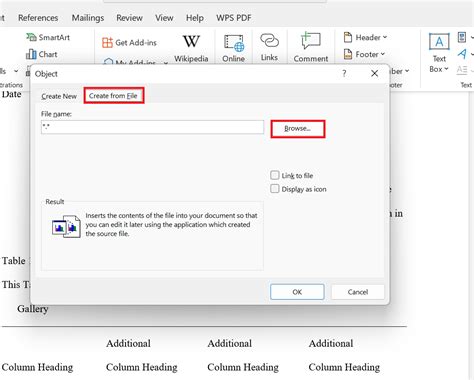Enable the Link to file checkbox

(275, 175)
